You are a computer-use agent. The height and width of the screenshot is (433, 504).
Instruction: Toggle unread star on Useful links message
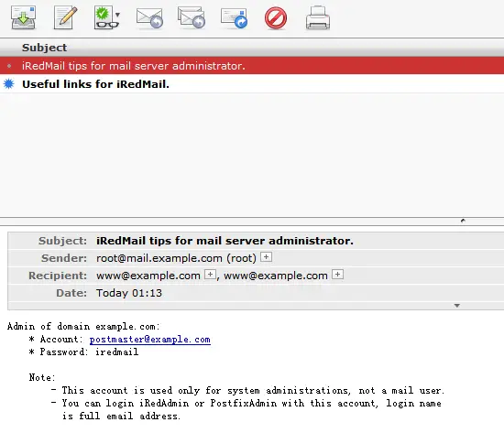point(9,84)
